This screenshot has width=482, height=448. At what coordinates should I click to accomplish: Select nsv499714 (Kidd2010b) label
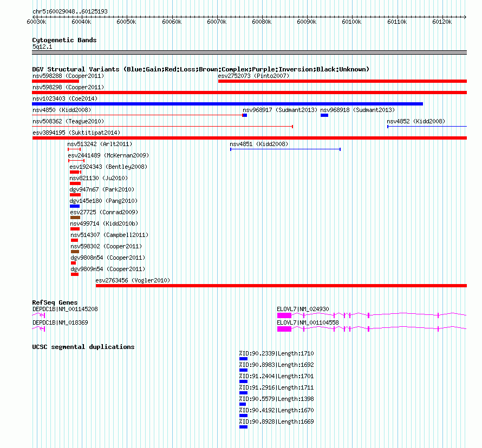tap(104, 223)
